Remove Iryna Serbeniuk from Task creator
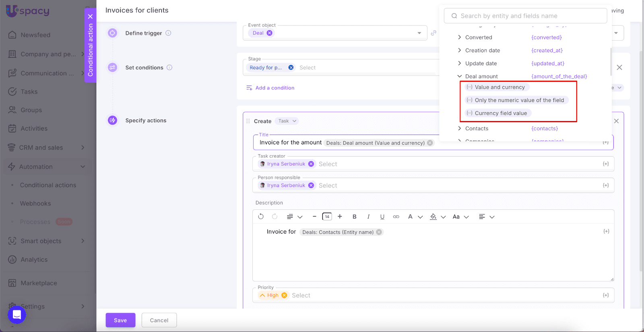Image resolution: width=644 pixels, height=332 pixels. pyautogui.click(x=311, y=164)
